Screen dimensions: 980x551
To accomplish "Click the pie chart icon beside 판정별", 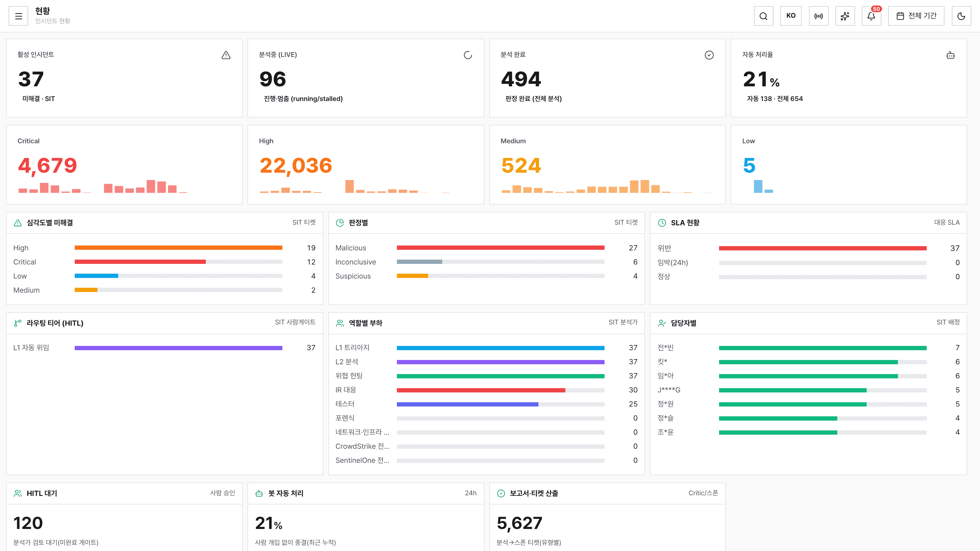I will point(340,223).
